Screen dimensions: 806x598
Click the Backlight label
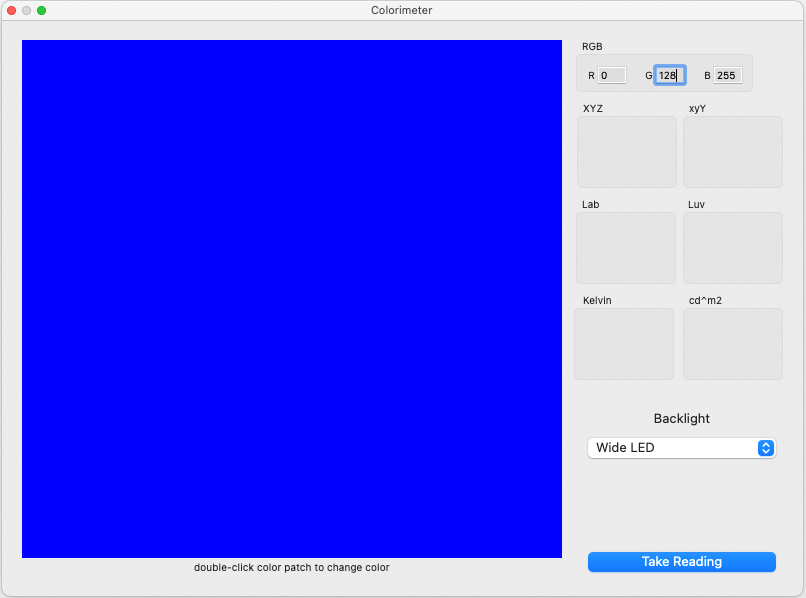click(682, 419)
